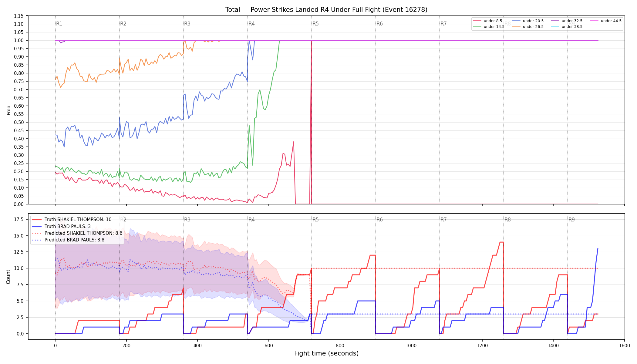Screen dimensions: 637x364
Task: Click 'Predicted BRAD PAULS: 8.8' legend entry
Action: coord(68,240)
